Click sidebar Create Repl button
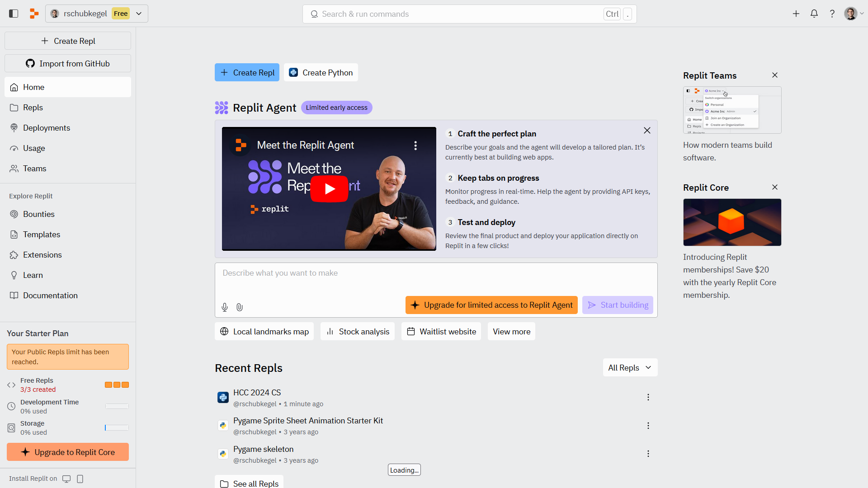This screenshot has height=488, width=868. click(68, 41)
